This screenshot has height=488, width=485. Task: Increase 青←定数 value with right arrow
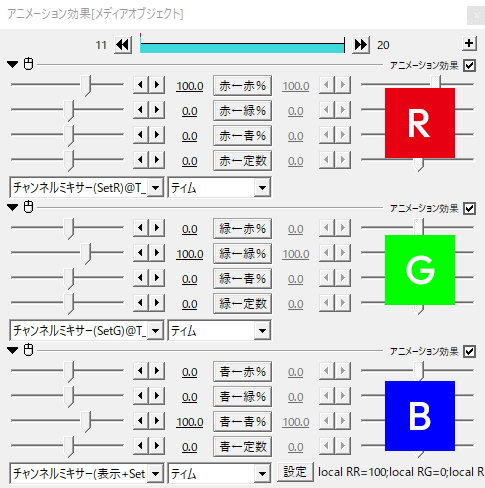157,446
